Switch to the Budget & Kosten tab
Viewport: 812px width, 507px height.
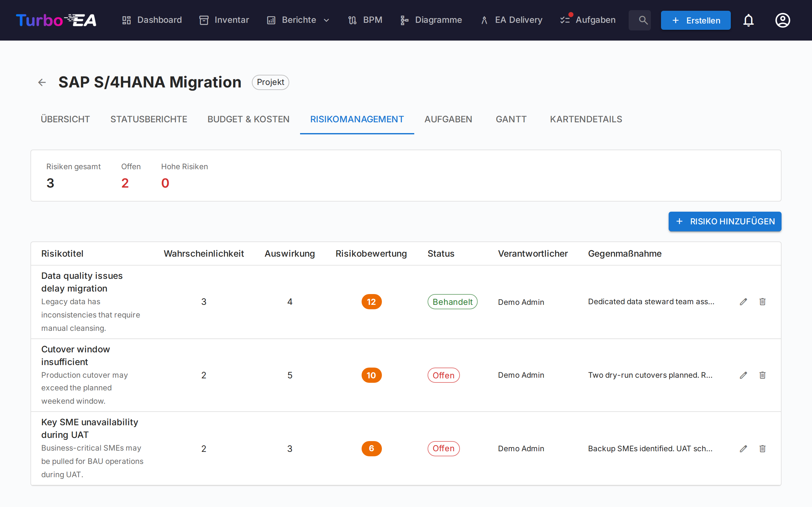coord(248,119)
